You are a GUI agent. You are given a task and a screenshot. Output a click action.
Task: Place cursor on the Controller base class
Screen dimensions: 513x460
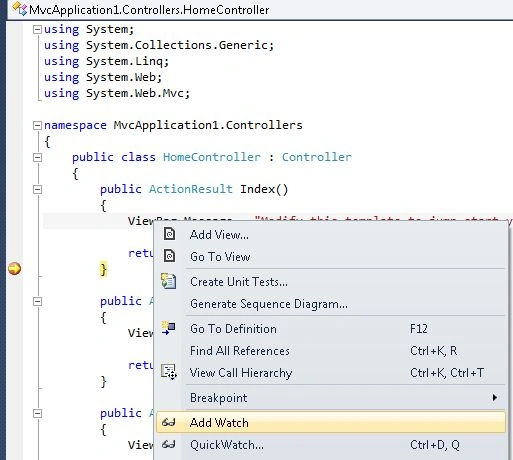click(x=317, y=157)
